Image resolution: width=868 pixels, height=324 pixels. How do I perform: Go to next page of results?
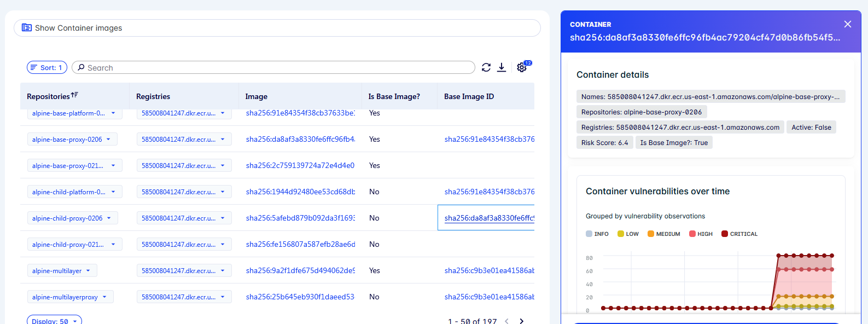pyautogui.click(x=521, y=321)
